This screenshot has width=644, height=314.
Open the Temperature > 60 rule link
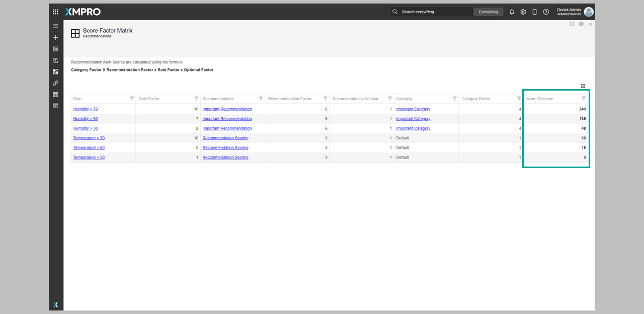[89, 148]
